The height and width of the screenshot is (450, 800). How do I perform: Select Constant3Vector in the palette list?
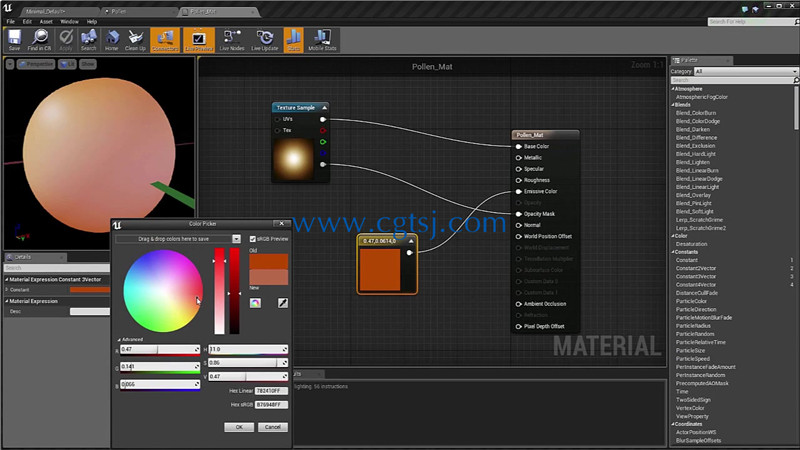(x=696, y=277)
